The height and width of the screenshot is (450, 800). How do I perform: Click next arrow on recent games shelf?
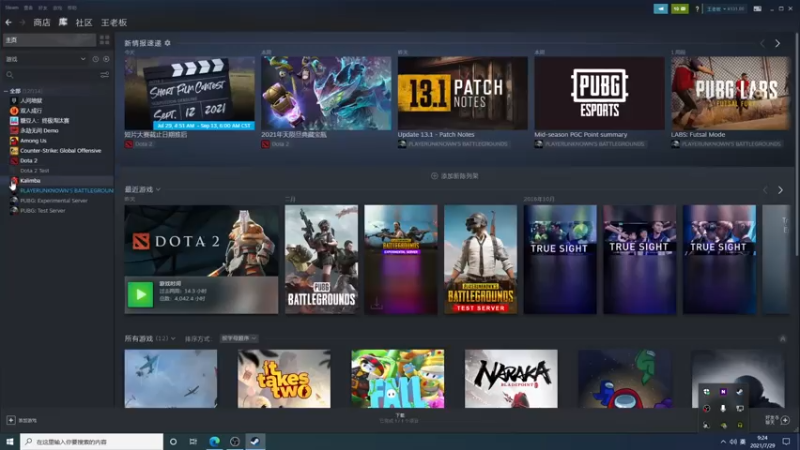coord(780,190)
